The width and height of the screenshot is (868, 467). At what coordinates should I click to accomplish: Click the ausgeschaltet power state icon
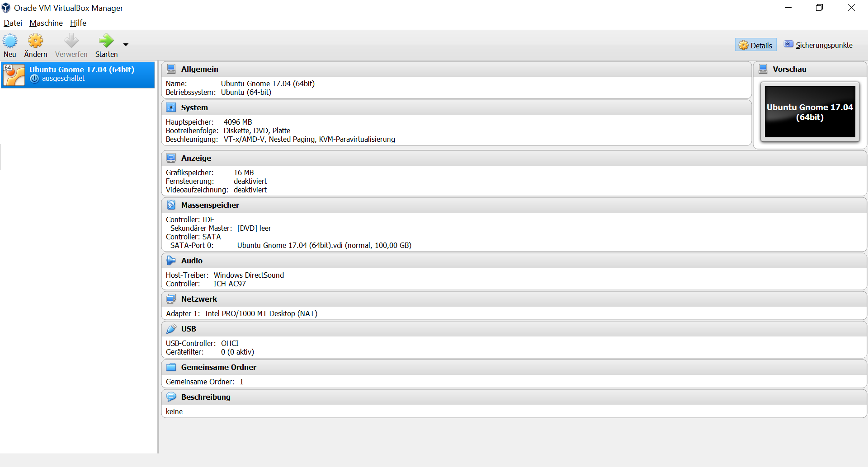click(x=34, y=79)
